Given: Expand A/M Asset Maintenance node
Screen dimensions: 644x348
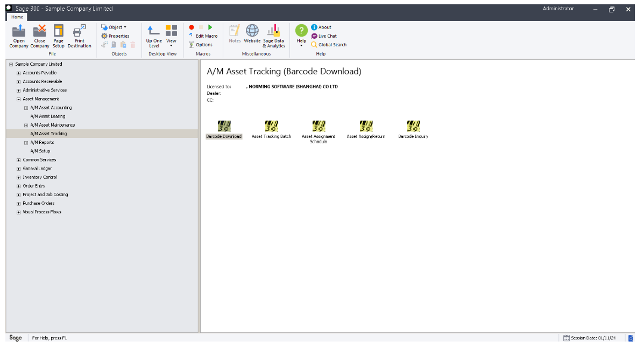Looking at the screenshot, I should 26,125.
